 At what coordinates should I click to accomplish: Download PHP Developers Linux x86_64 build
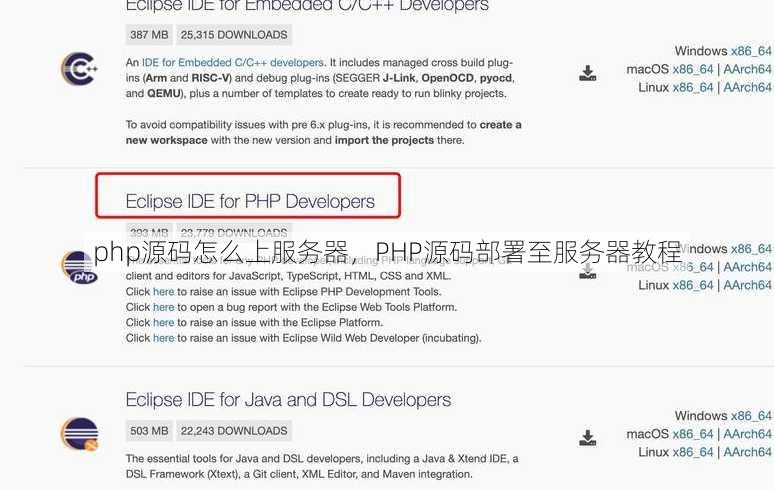pos(693,285)
